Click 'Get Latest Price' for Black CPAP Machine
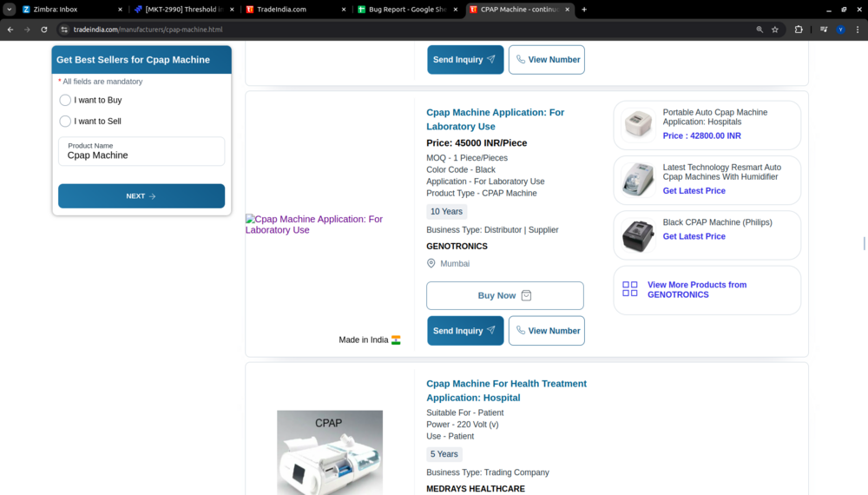The height and width of the screenshot is (495, 868). click(x=694, y=236)
